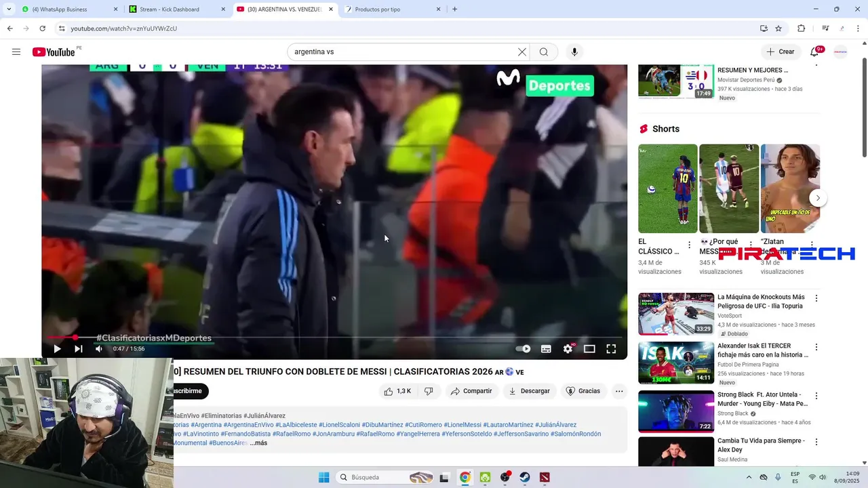
Task: Open the YouTube hamburger guide menu
Action: tap(16, 52)
